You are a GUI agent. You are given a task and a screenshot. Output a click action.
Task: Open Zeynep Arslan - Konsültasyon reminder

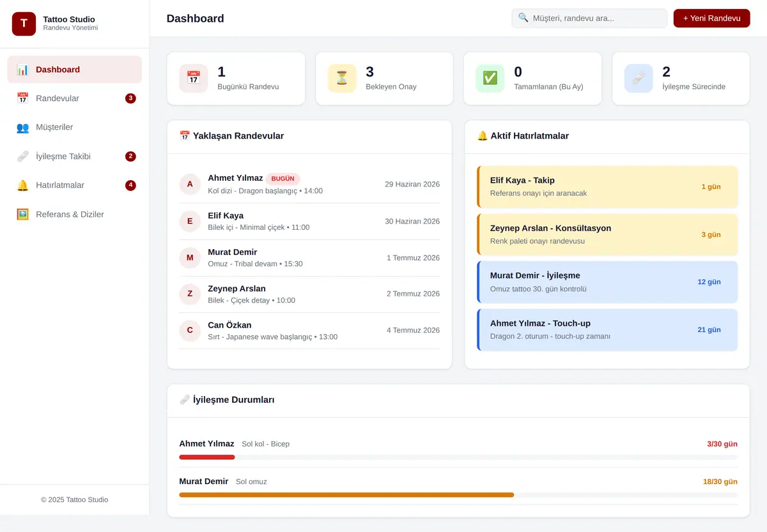pos(607,234)
